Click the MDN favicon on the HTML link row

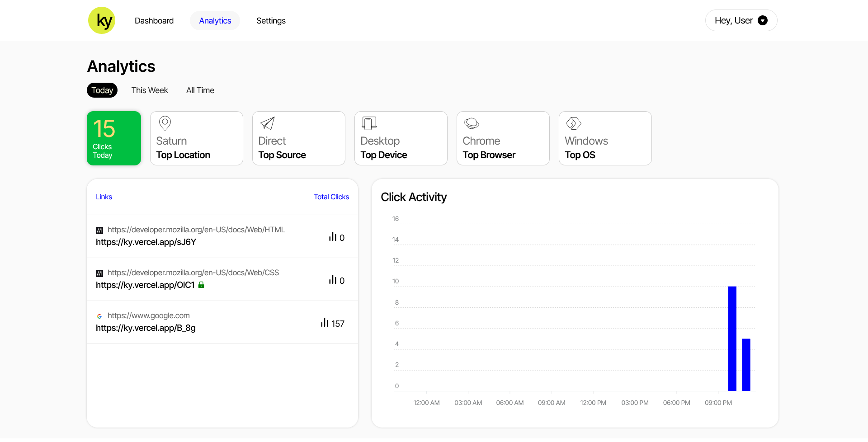click(x=99, y=230)
